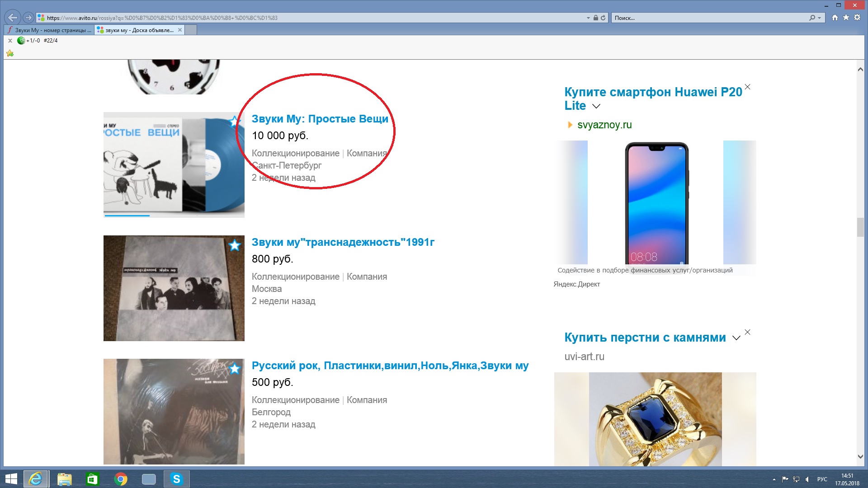Viewport: 868px width, 488px height.
Task: Toggle favorite star on Русский рок listing
Action: tap(234, 369)
